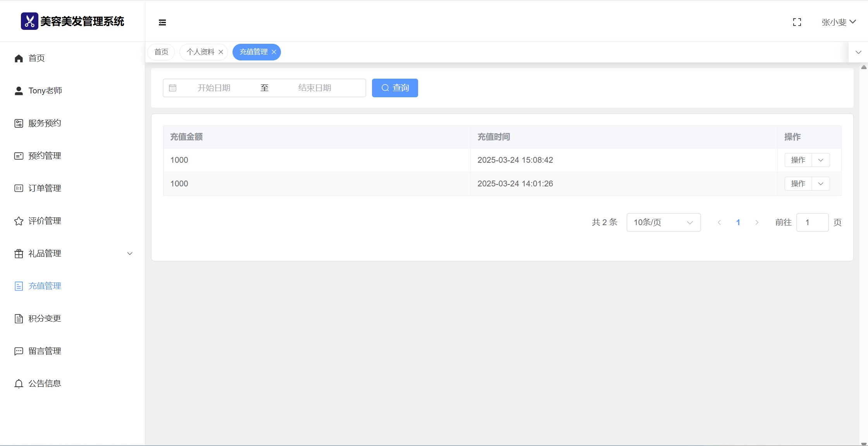Click the 评价管理 star icon

tap(19, 221)
